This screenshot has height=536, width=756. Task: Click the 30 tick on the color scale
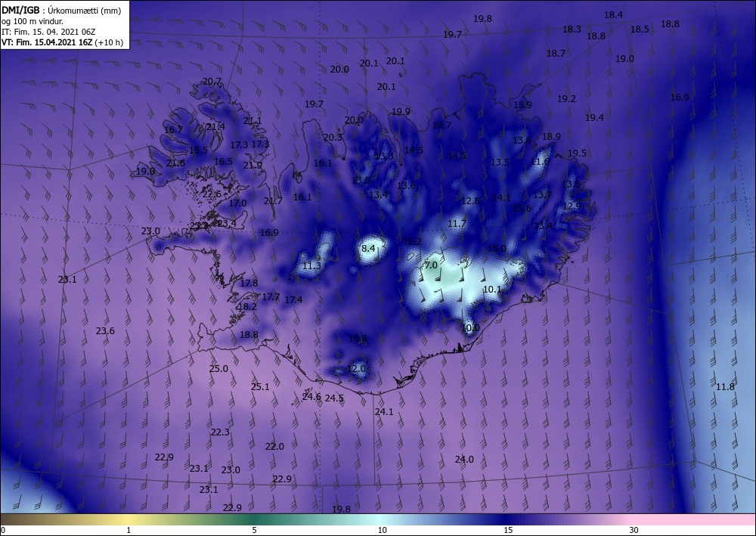(634, 530)
